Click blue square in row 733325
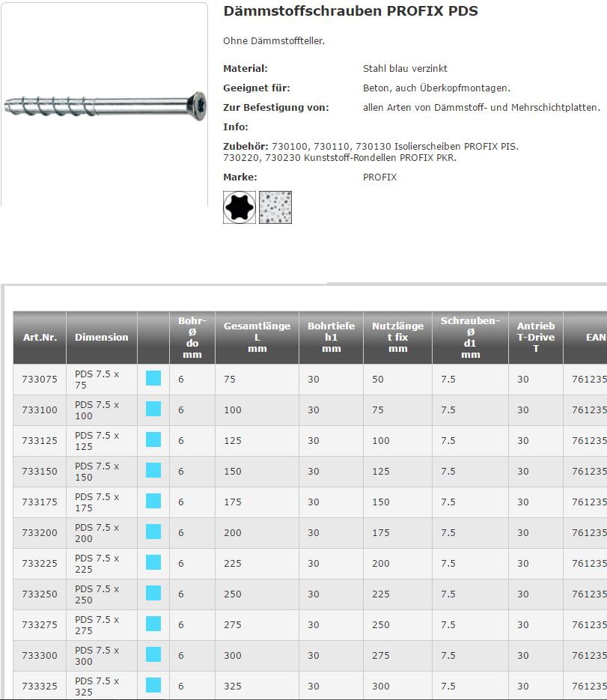The image size is (607, 700). [x=153, y=685]
